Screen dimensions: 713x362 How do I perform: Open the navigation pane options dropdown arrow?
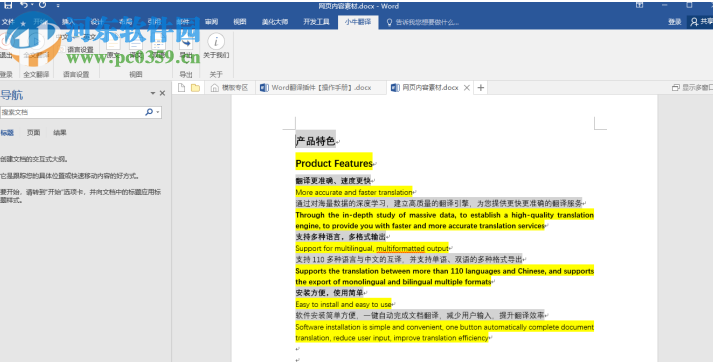(x=153, y=93)
